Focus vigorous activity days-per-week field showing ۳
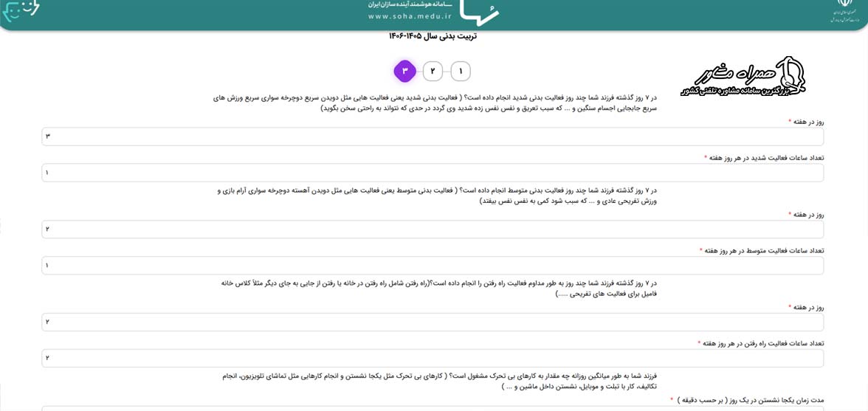This screenshot has width=868, height=411. pyautogui.click(x=433, y=137)
